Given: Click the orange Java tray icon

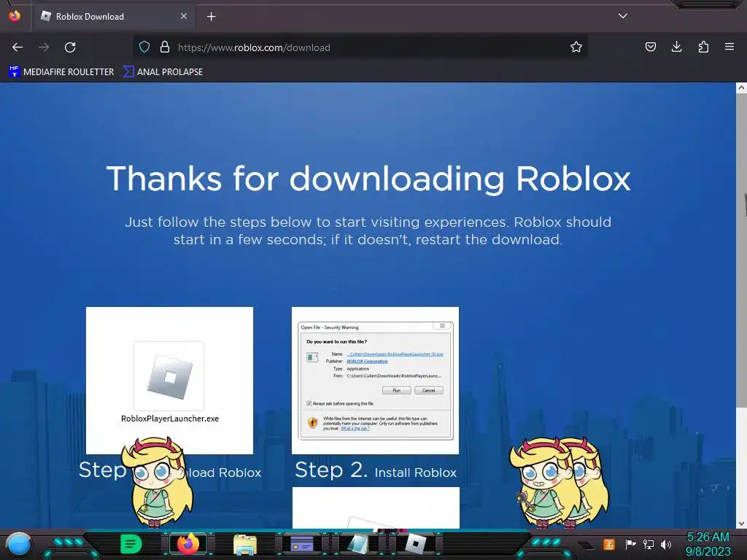Looking at the screenshot, I should (609, 544).
